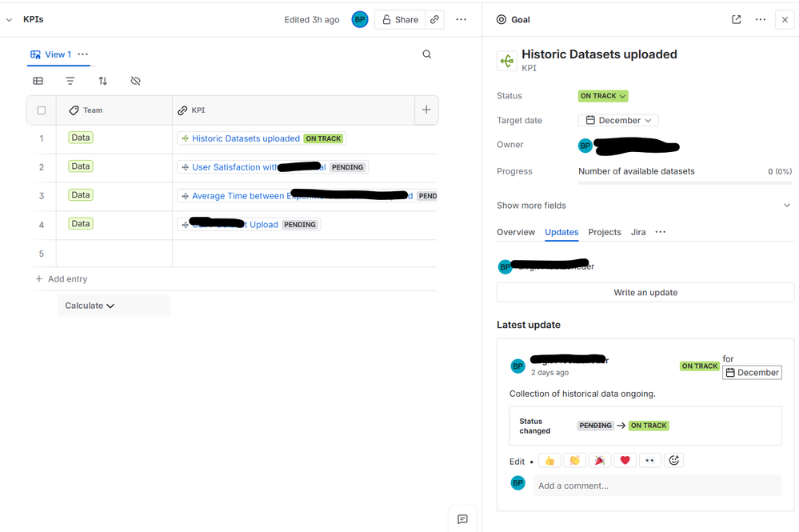This screenshot has width=799, height=532.
Task: React with thumbs up emoji
Action: (x=549, y=461)
